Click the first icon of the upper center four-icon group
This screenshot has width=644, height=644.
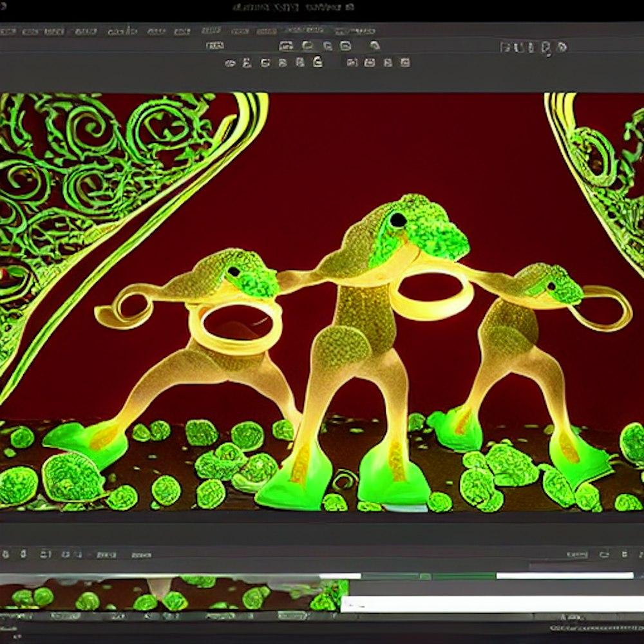pos(286,45)
